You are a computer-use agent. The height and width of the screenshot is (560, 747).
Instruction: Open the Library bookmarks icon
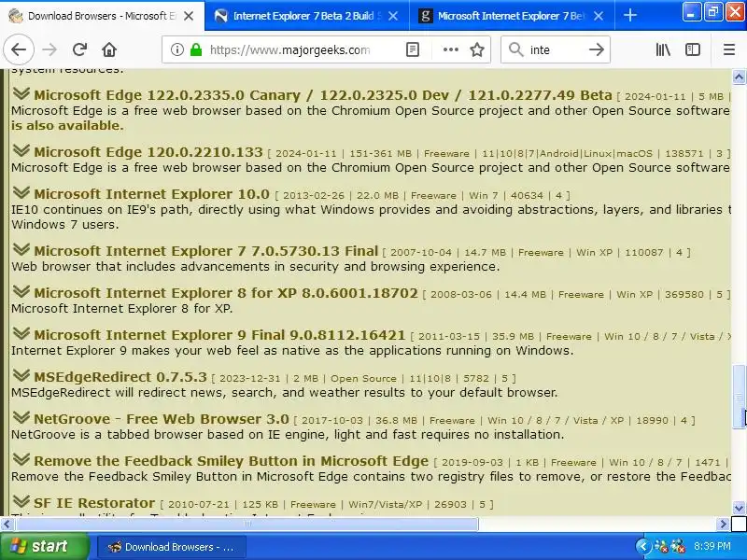663,49
